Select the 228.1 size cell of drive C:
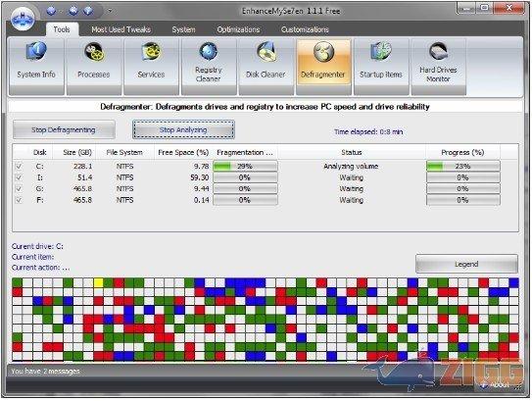This screenshot has height=401, width=532. 82,167
